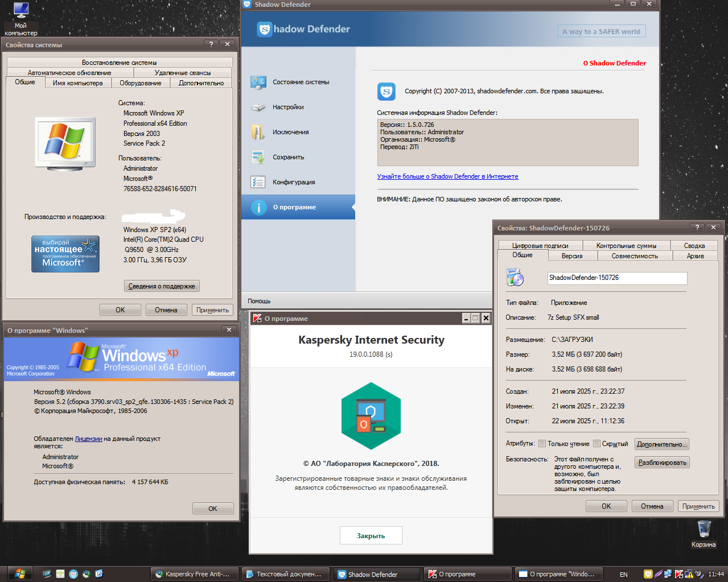Open Цифровые подписи tab in file properties
The width and height of the screenshot is (728, 582).
click(x=540, y=246)
